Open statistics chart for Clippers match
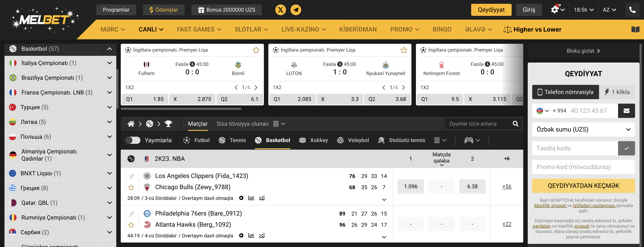This screenshot has height=247, width=644. coord(251,198)
